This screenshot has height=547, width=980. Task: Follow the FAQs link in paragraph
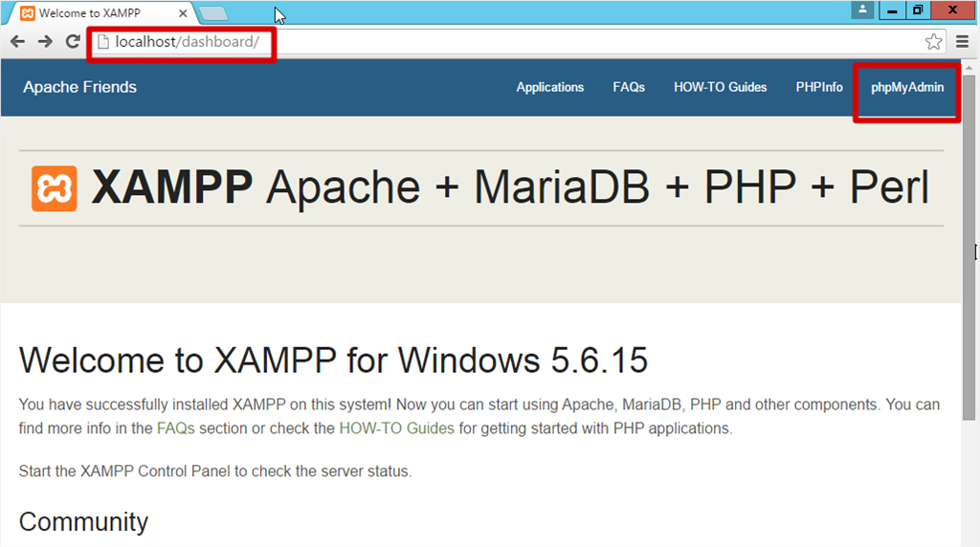pyautogui.click(x=175, y=428)
